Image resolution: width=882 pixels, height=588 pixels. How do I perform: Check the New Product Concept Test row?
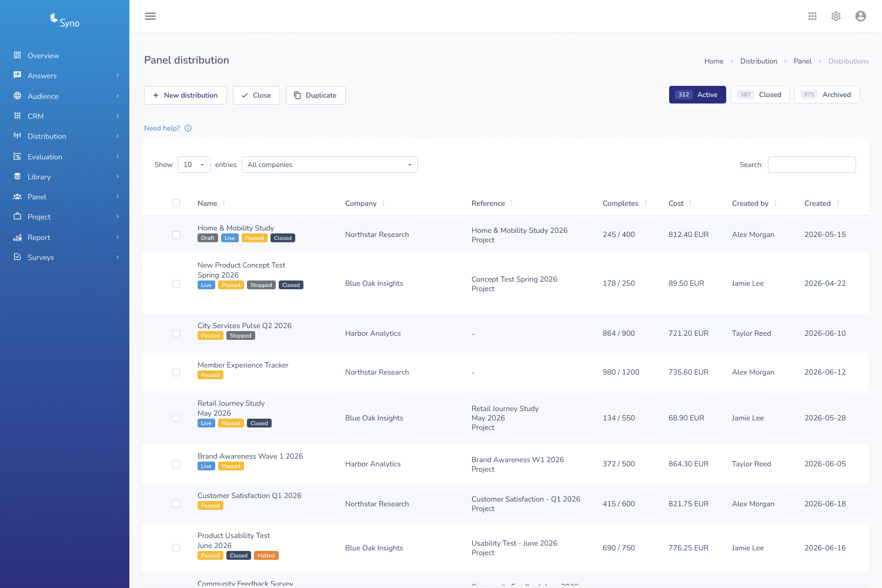tap(176, 283)
